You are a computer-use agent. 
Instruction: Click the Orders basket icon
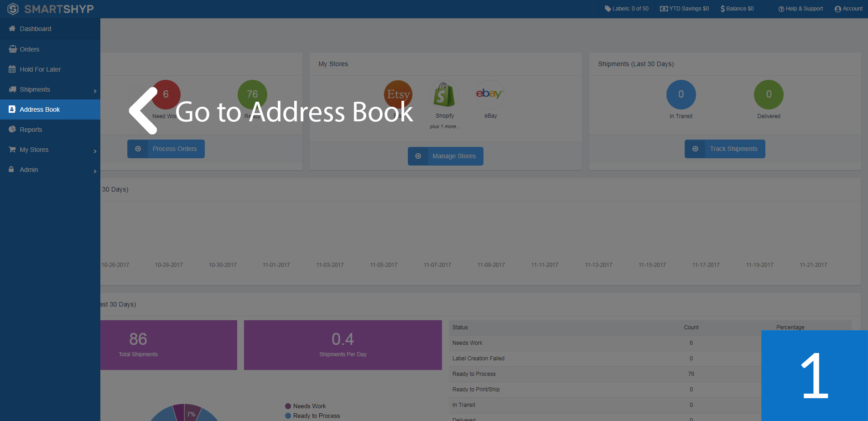point(13,49)
